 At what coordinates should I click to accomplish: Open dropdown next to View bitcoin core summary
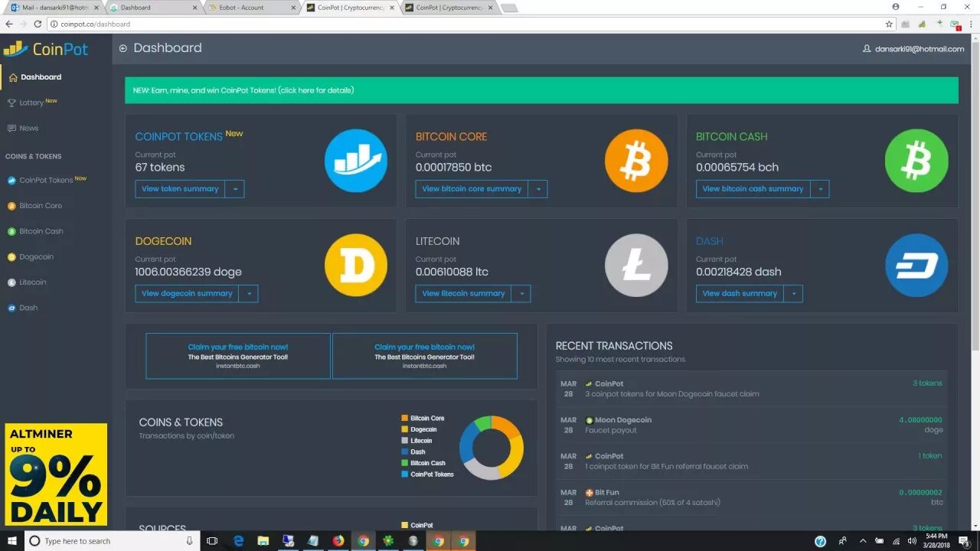537,189
